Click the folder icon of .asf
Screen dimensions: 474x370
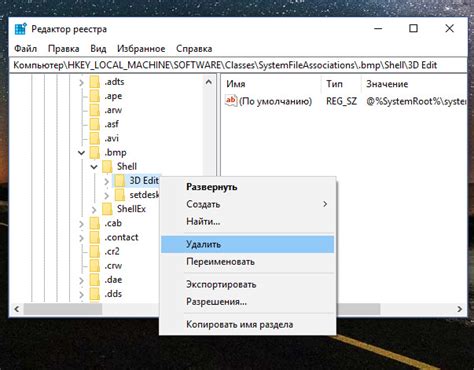click(95, 124)
